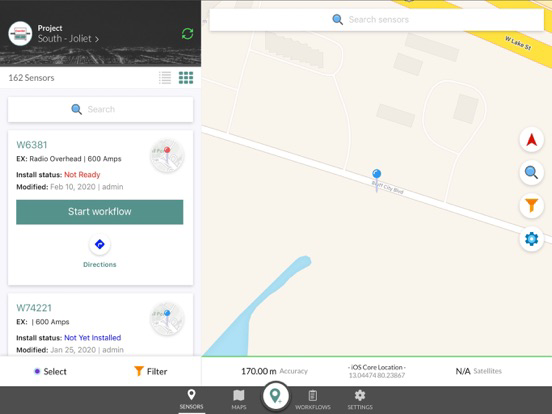552x414 pixels.
Task: Toggle the Select mode option
Action: pos(50,371)
